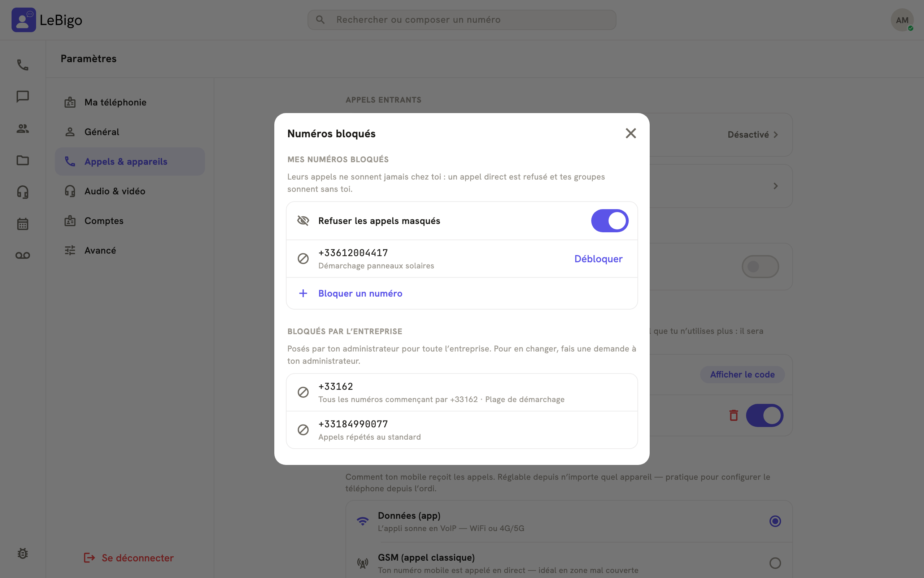Click the antenna icon beside GSM (appel classique)
Image resolution: width=924 pixels, height=578 pixels.
pyautogui.click(x=362, y=563)
